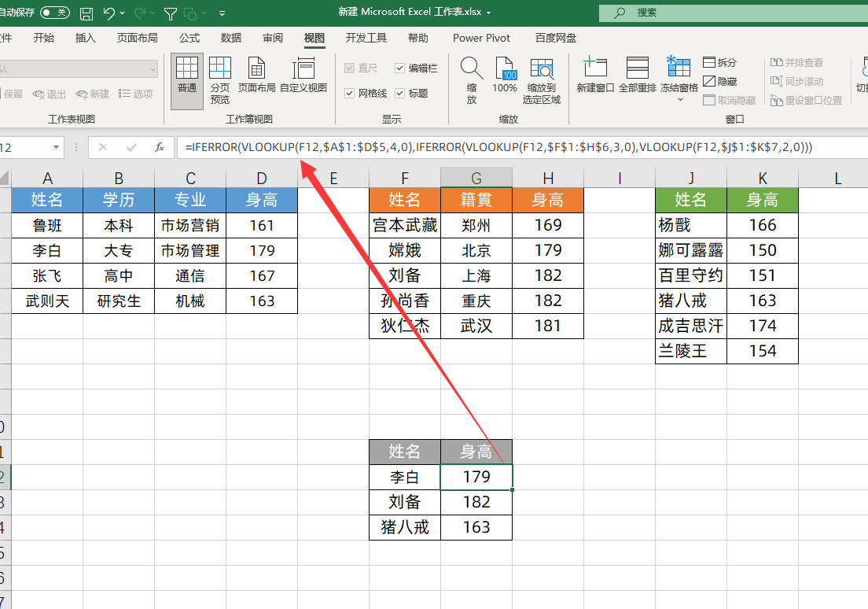Switch to the Data (数据) tab

tap(231, 38)
